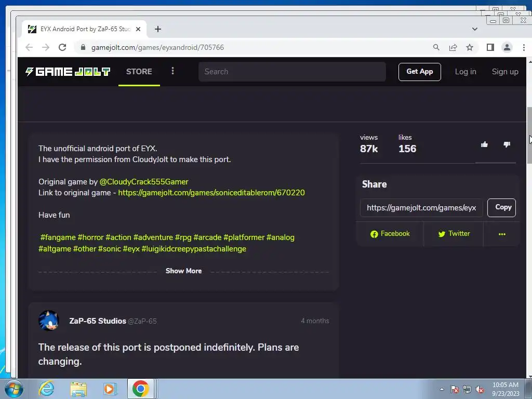Click the Action Center flag icon
The height and width of the screenshot is (399, 532).
coord(454,389)
